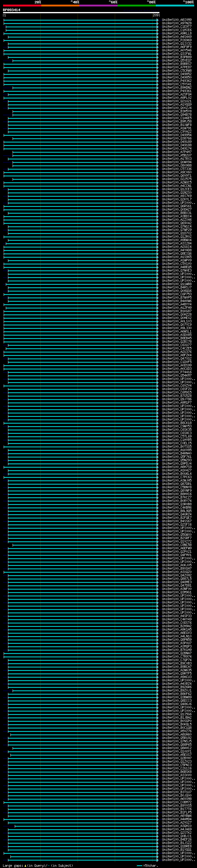Click the UniRef100_Q69X42 label

(177, 223)
